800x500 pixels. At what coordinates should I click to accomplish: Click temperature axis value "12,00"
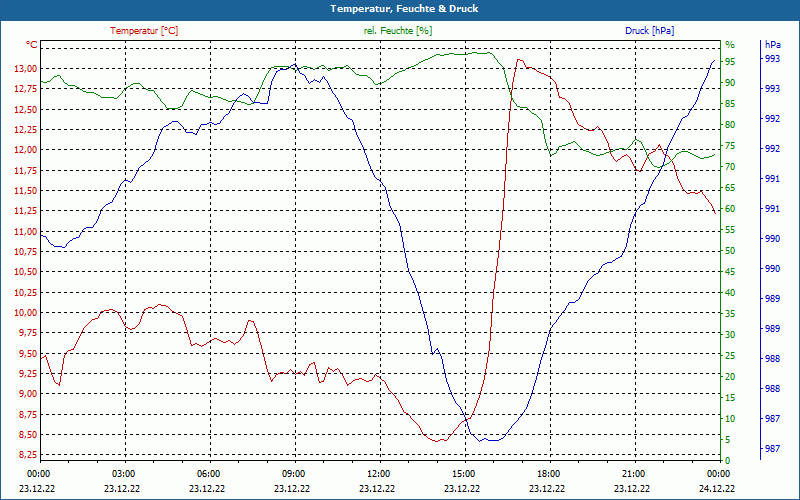click(x=24, y=150)
